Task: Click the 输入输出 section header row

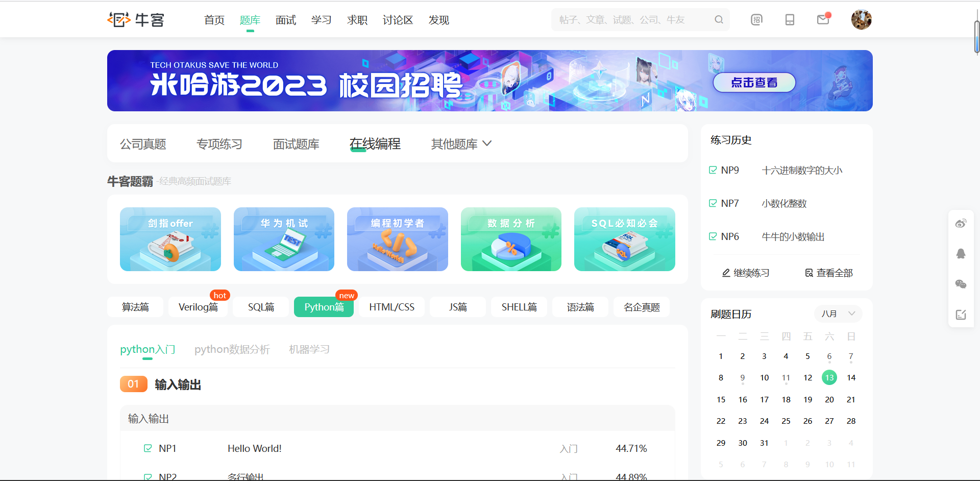Action: (x=398, y=419)
